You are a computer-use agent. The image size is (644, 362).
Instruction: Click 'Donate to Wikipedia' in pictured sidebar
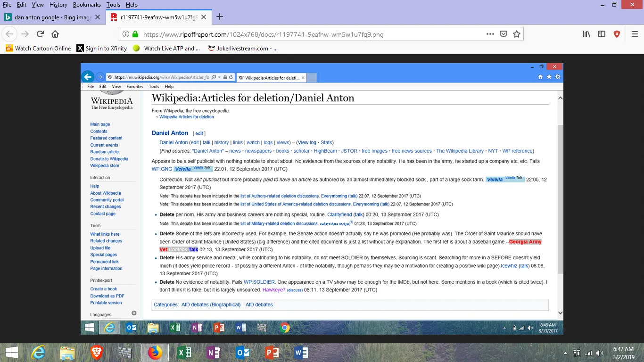pyautogui.click(x=109, y=159)
